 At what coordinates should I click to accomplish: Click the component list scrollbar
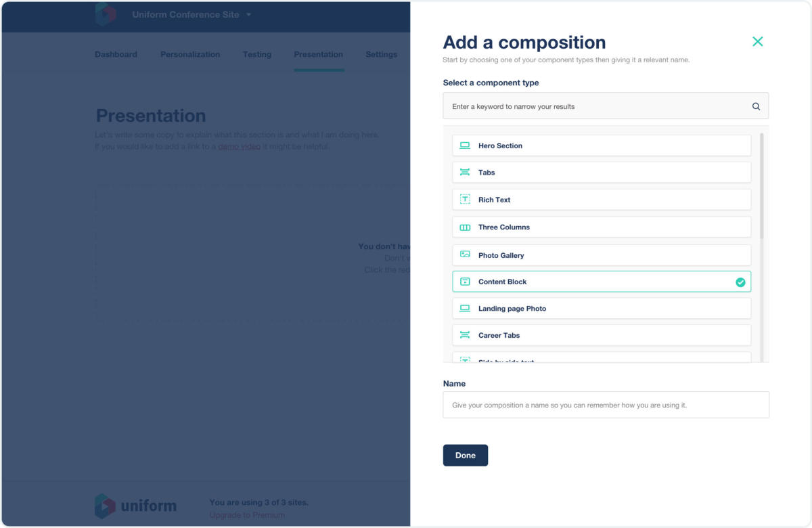click(762, 186)
